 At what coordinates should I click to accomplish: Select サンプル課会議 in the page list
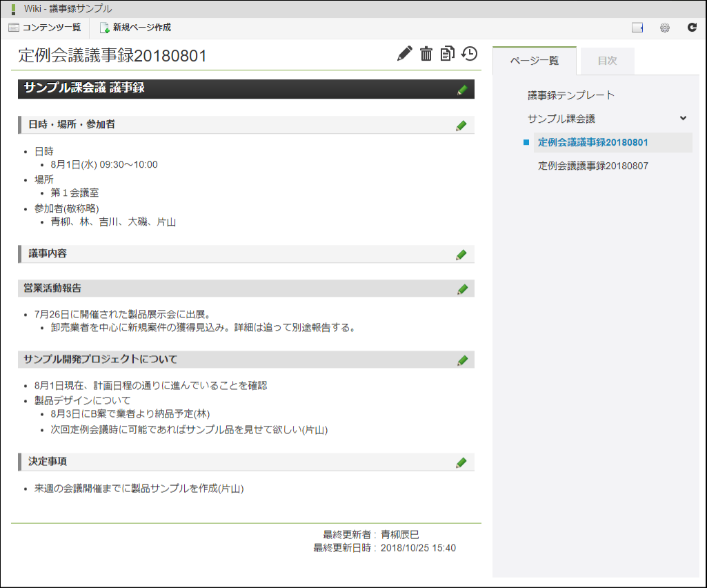coord(561,119)
